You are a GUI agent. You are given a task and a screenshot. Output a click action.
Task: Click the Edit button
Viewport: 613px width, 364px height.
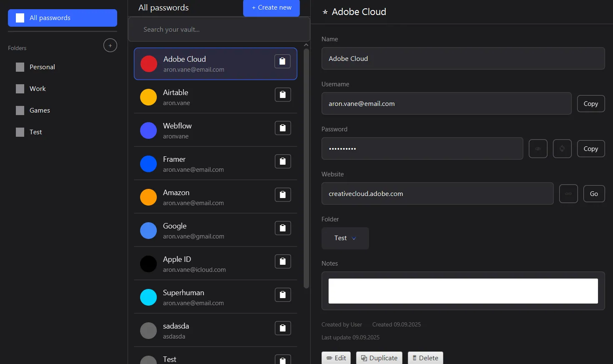pyautogui.click(x=336, y=358)
